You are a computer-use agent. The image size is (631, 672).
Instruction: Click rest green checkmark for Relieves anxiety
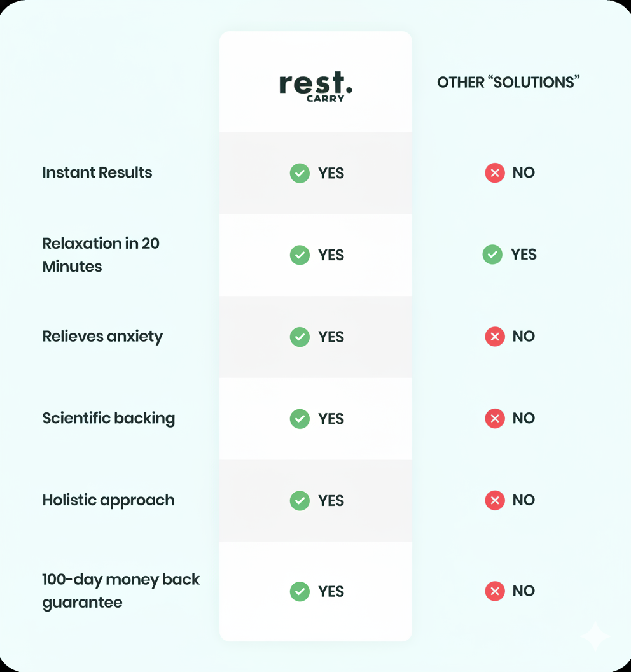click(300, 337)
